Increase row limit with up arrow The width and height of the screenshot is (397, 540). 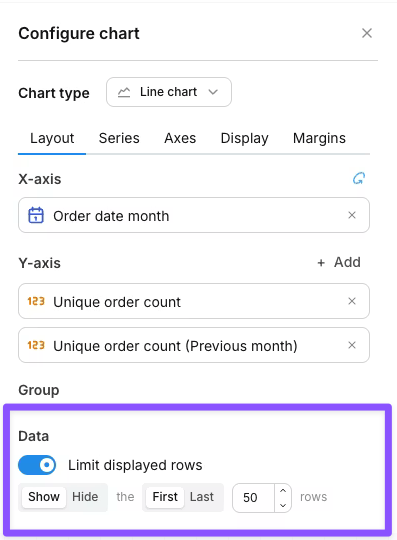pyautogui.click(x=283, y=490)
